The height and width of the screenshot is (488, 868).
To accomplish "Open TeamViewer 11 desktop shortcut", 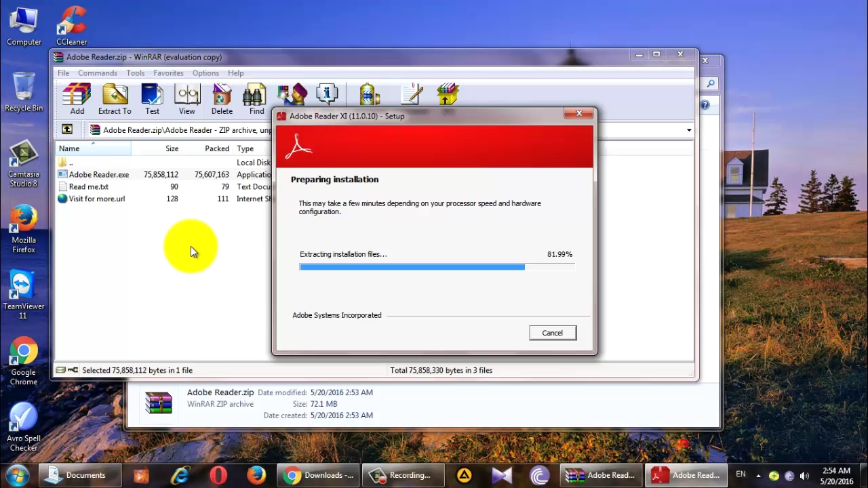I will [x=24, y=296].
